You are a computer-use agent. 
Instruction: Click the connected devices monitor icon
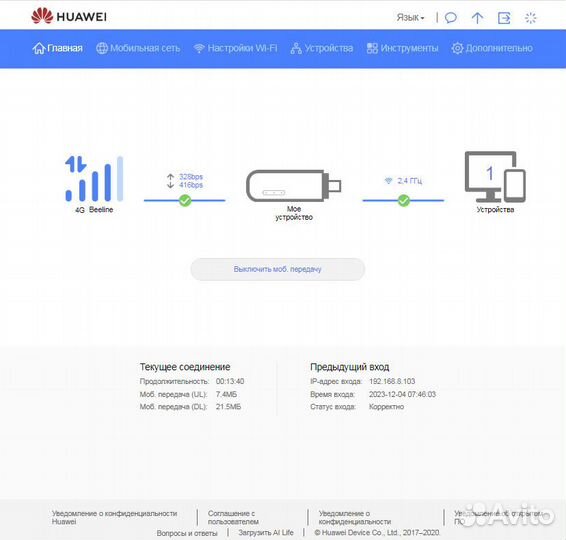(x=495, y=177)
